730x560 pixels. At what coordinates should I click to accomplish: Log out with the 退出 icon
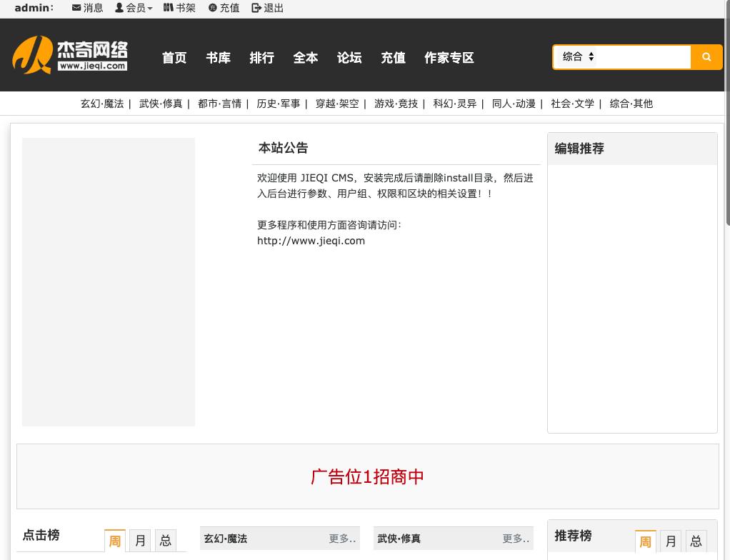pos(256,8)
